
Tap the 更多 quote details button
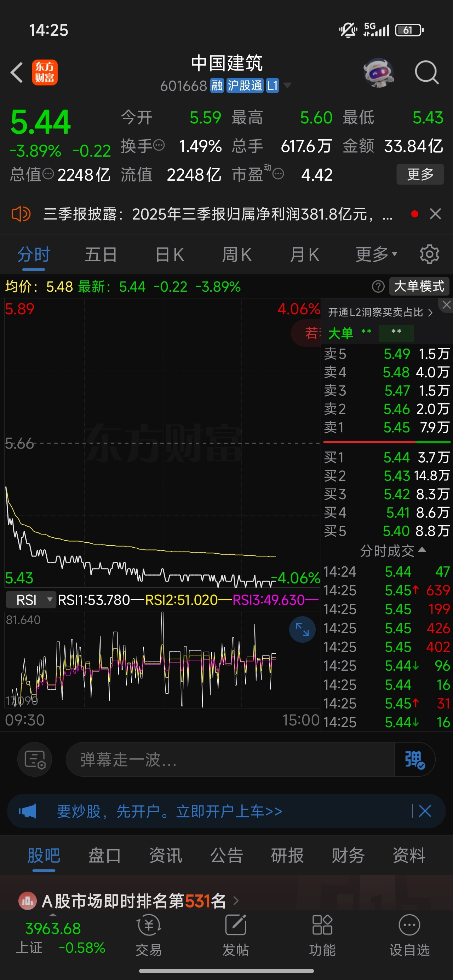(420, 174)
